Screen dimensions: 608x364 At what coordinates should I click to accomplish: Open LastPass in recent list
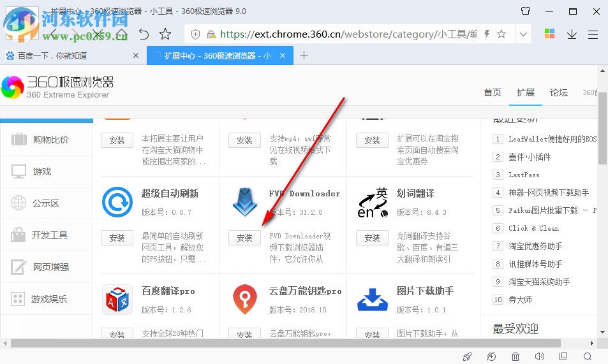(x=524, y=175)
